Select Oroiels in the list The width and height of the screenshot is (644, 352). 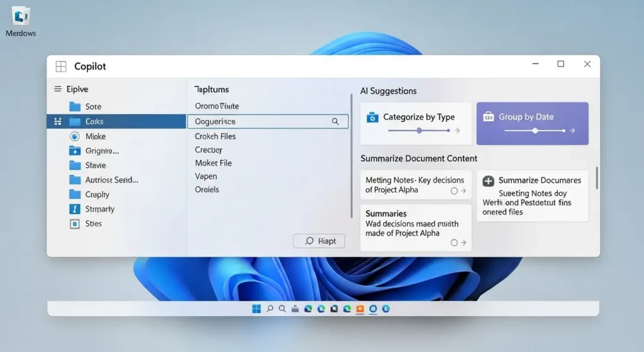(207, 190)
